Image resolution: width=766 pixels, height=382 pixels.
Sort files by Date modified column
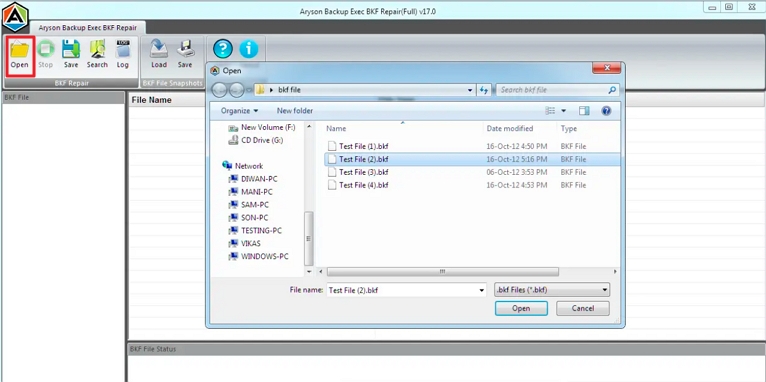(x=510, y=128)
